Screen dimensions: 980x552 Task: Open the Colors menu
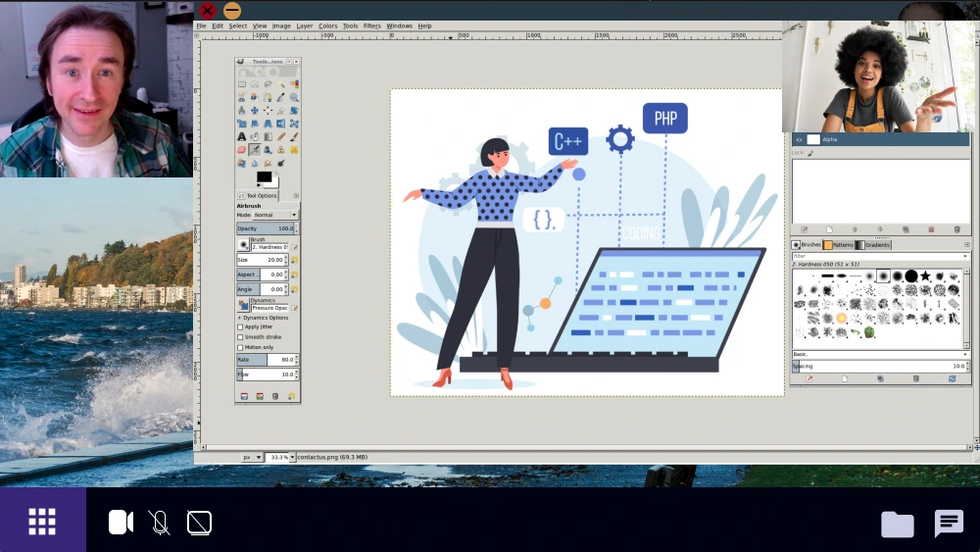(x=327, y=25)
